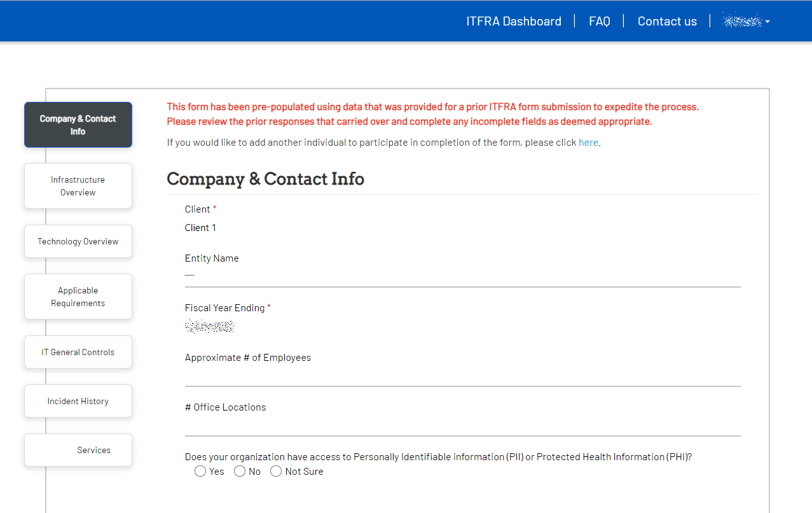
Task: Expand the dropdown arrow beside the username
Action: 767,21
